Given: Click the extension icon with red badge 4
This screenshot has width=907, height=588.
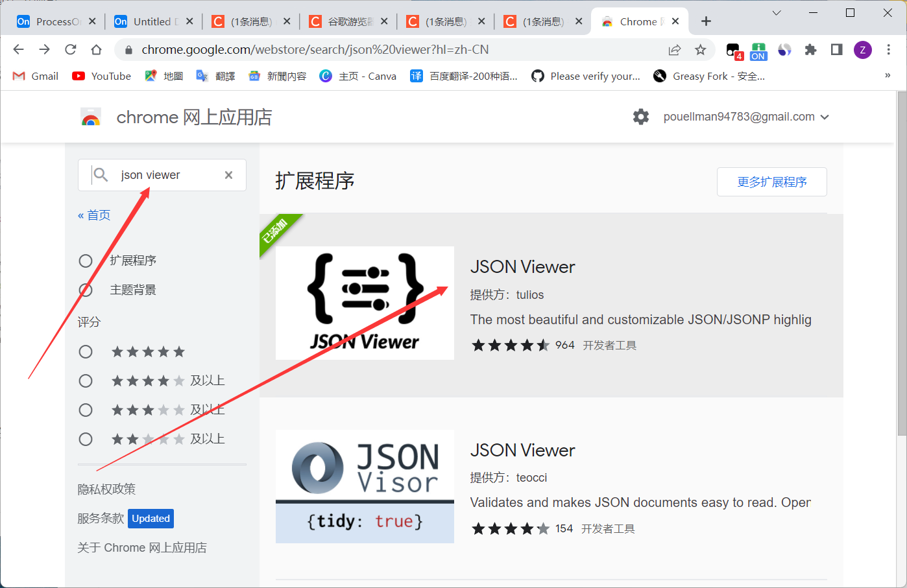Looking at the screenshot, I should coord(732,49).
